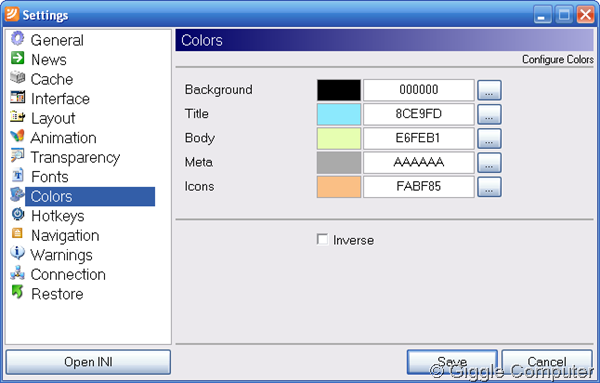Click the pale green Body swatch
The image size is (600, 383).
[x=339, y=138]
